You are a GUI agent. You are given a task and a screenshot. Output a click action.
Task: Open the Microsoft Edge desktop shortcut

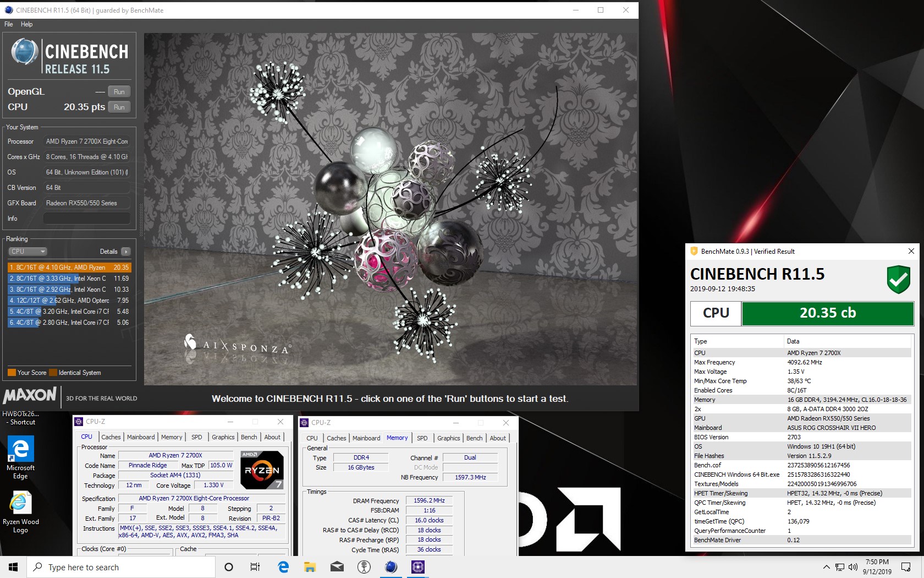coord(20,457)
